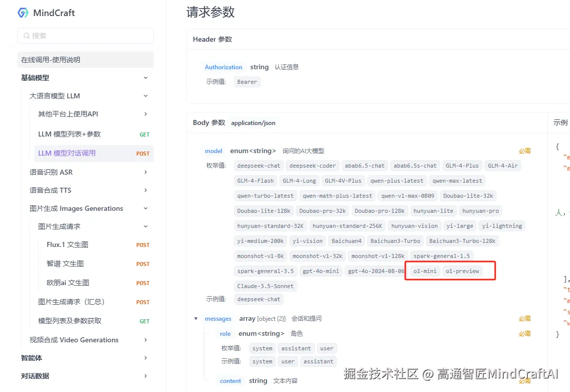
Task: Click the qwen-math-plus-latest enum value
Action: click(x=337, y=196)
